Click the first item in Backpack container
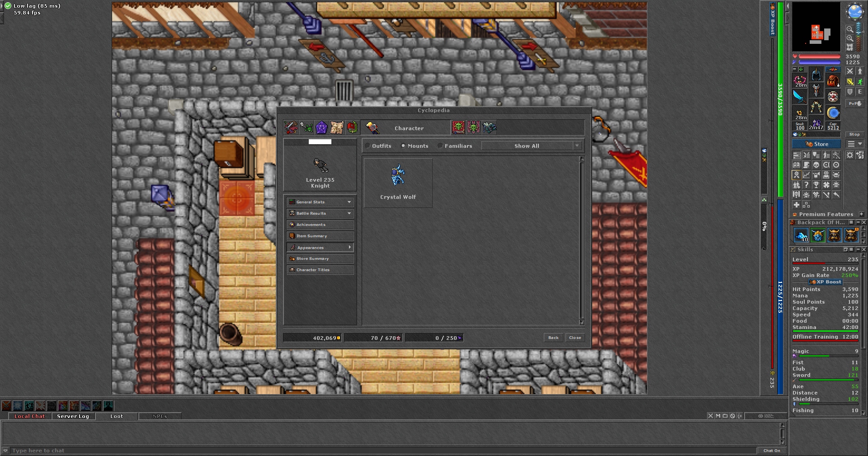Image resolution: width=868 pixels, height=456 pixels. click(x=802, y=235)
